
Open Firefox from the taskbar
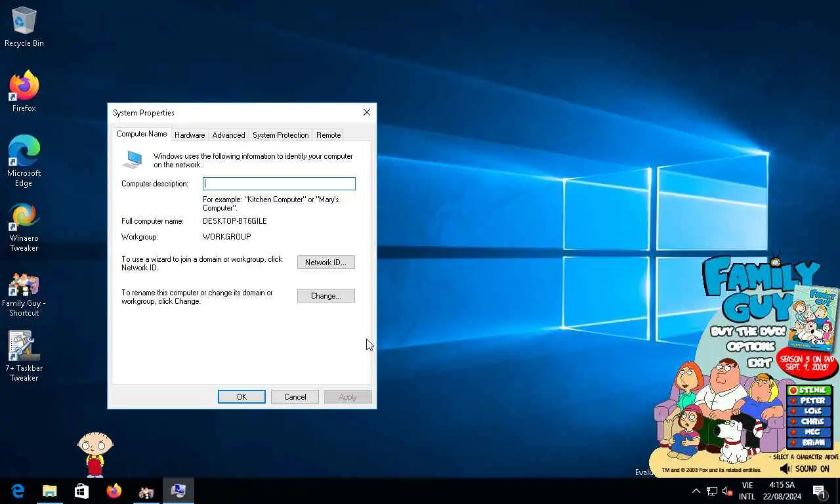point(114,491)
